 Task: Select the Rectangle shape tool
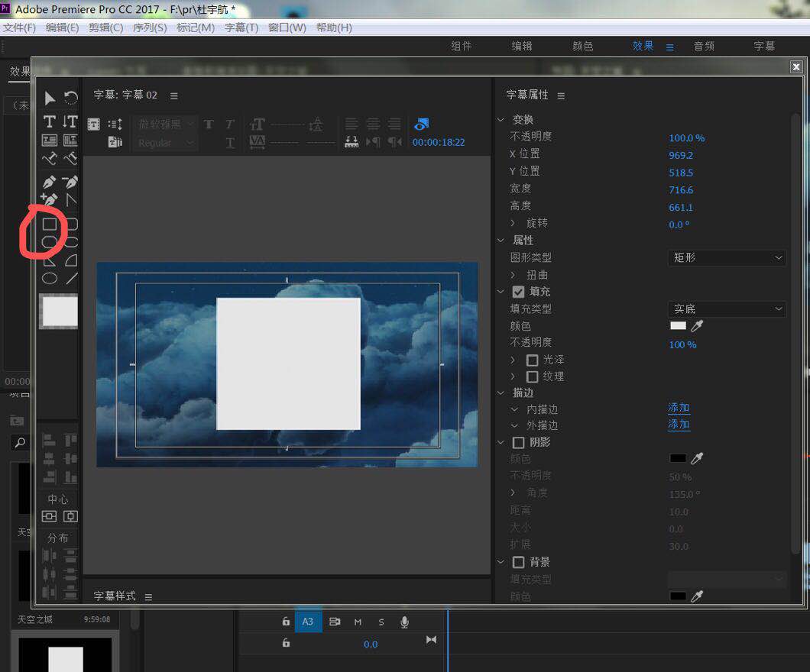(50, 224)
